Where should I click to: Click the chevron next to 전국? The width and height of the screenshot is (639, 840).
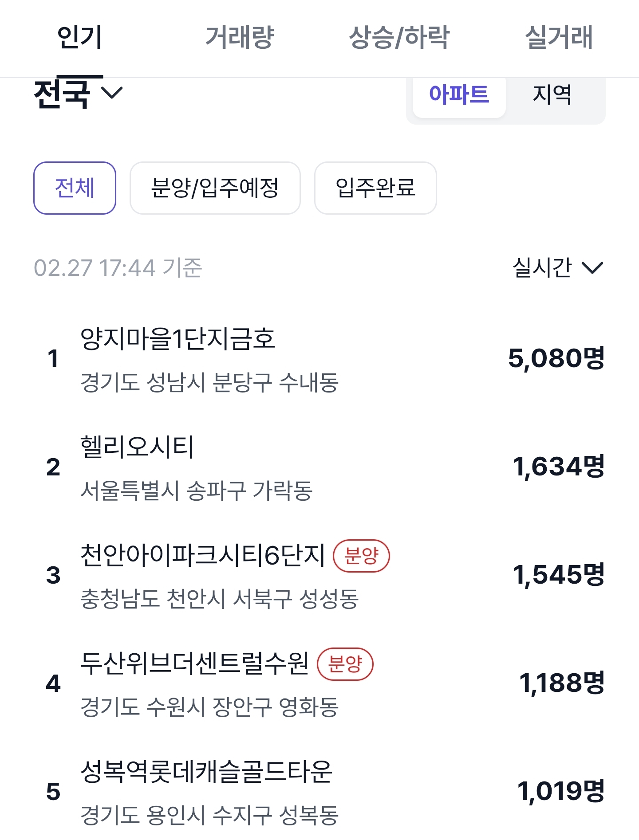[x=112, y=93]
